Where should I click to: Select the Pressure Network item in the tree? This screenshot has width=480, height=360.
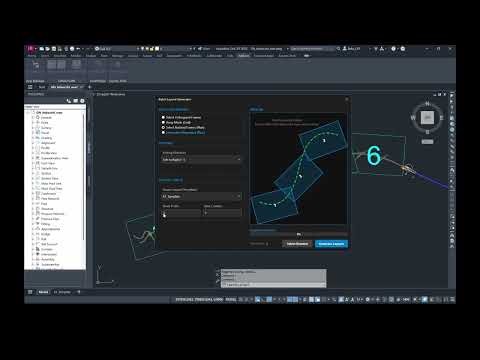(52, 214)
